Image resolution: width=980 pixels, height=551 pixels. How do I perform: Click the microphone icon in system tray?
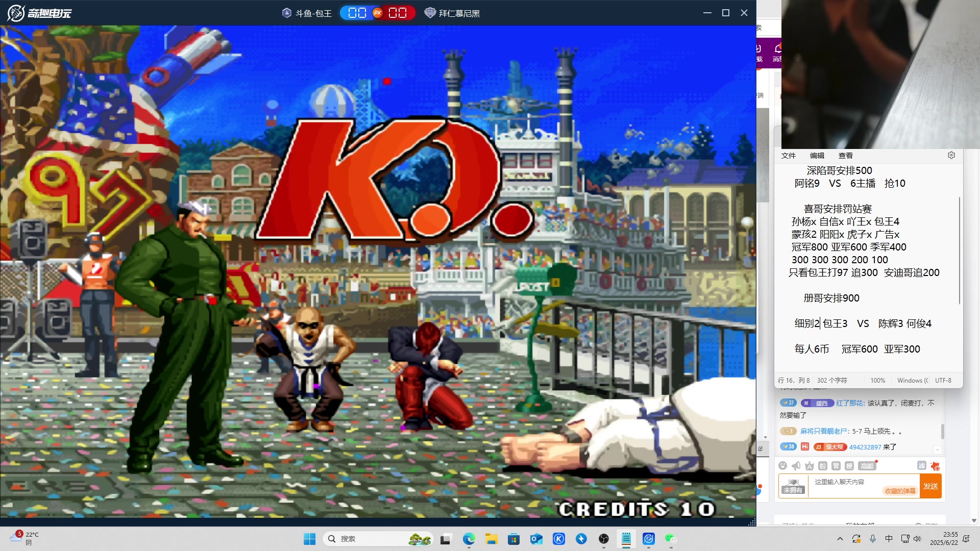click(873, 539)
